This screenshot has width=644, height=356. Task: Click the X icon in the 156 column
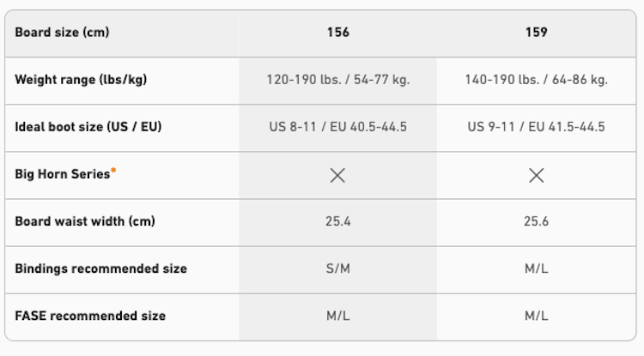pos(337,175)
